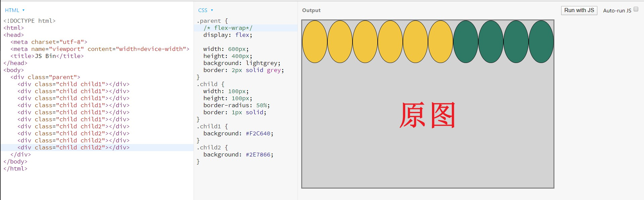Open the HTML panel dropdown
This screenshot has width=644, height=200.
(x=15, y=10)
